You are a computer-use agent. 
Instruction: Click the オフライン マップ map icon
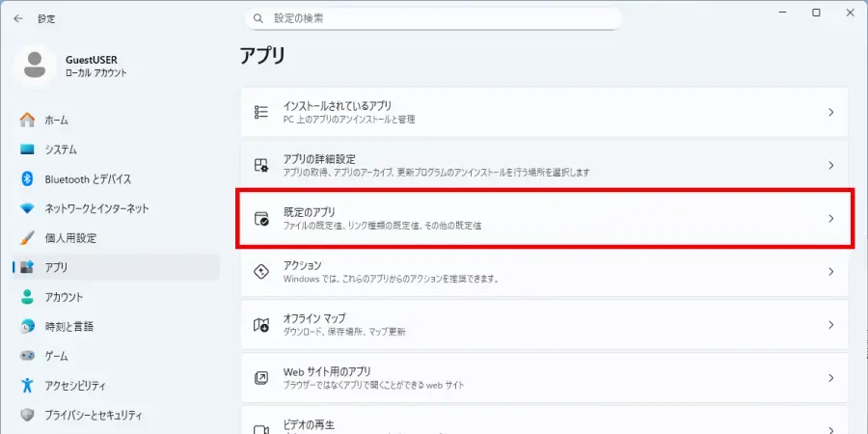(260, 324)
